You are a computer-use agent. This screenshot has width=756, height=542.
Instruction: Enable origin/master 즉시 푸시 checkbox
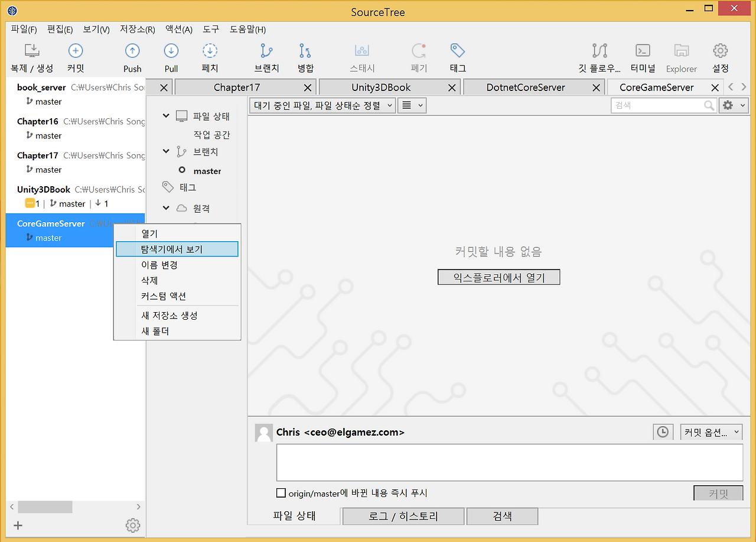(x=281, y=493)
